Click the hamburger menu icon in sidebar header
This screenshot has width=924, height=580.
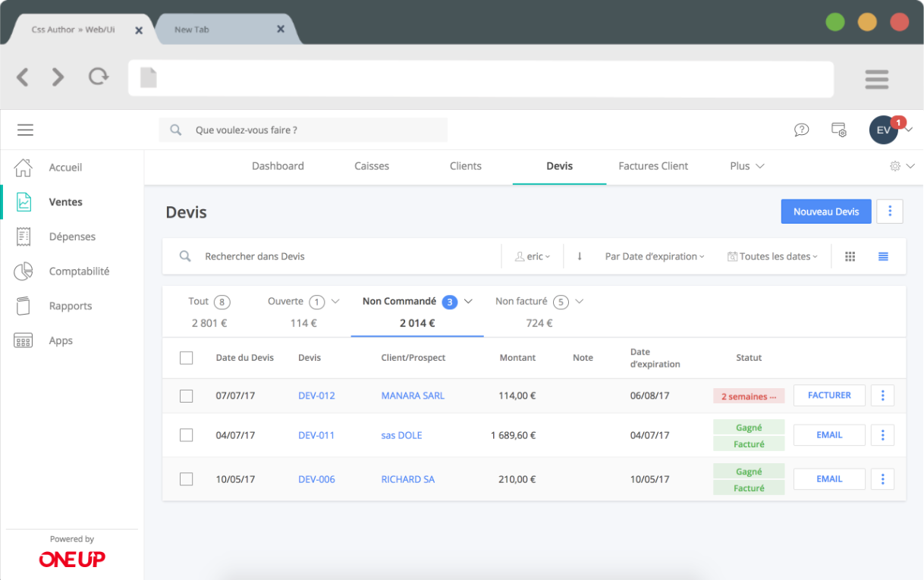point(25,130)
